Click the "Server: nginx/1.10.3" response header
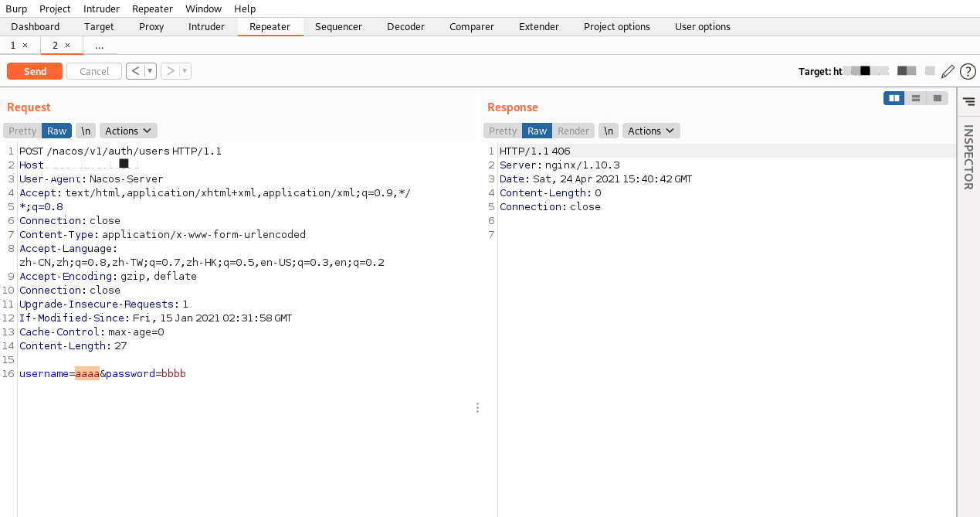The width and height of the screenshot is (980, 517). coord(560,165)
